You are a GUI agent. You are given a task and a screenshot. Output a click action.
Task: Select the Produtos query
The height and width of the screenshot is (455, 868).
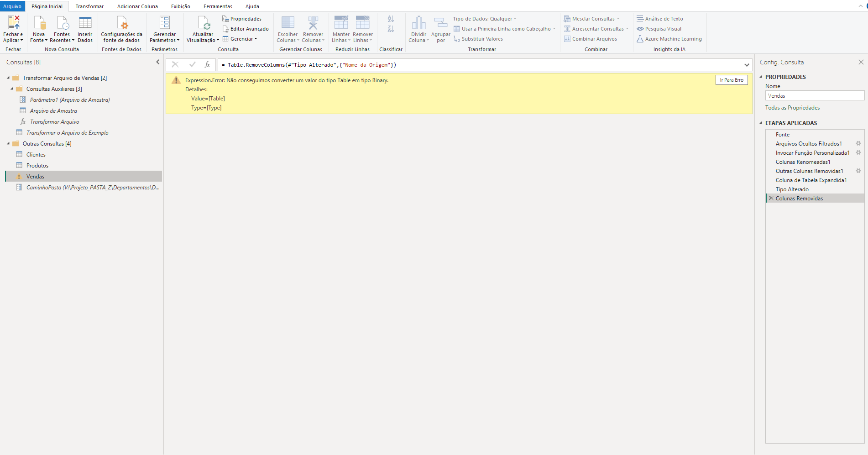[84, 166]
